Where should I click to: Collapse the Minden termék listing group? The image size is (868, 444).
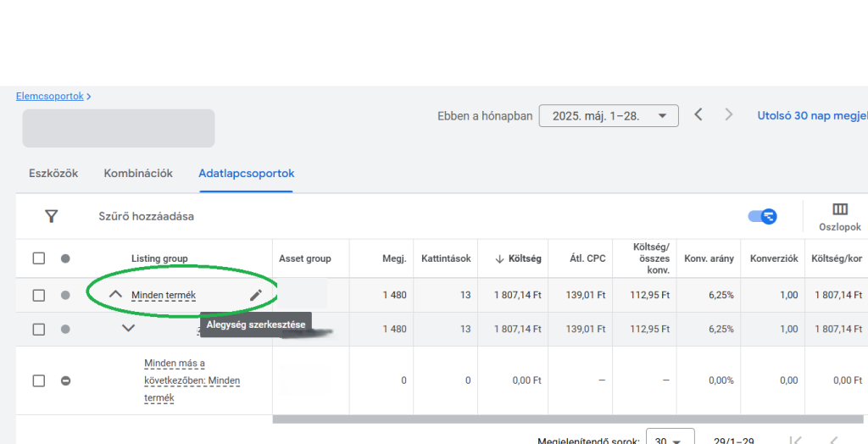(x=116, y=295)
